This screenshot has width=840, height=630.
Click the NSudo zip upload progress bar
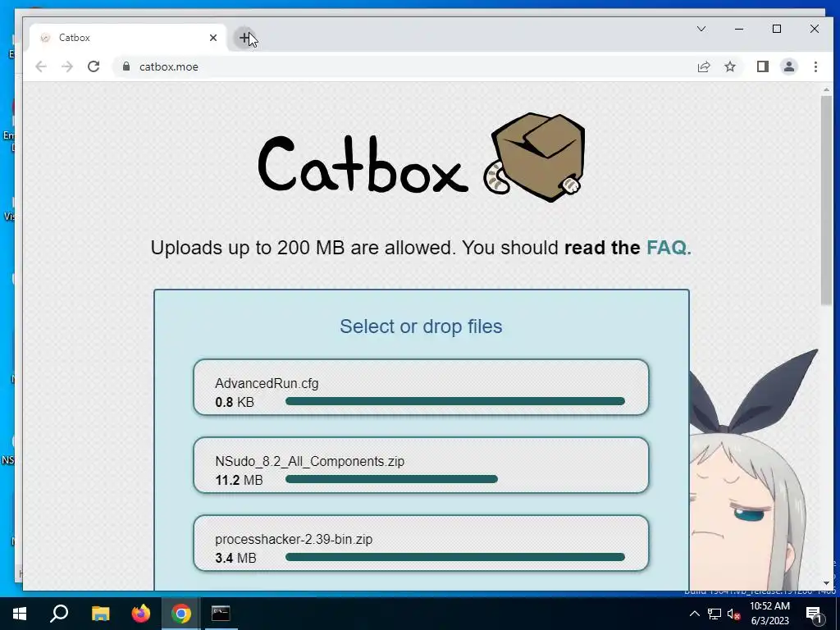pyautogui.click(x=391, y=479)
